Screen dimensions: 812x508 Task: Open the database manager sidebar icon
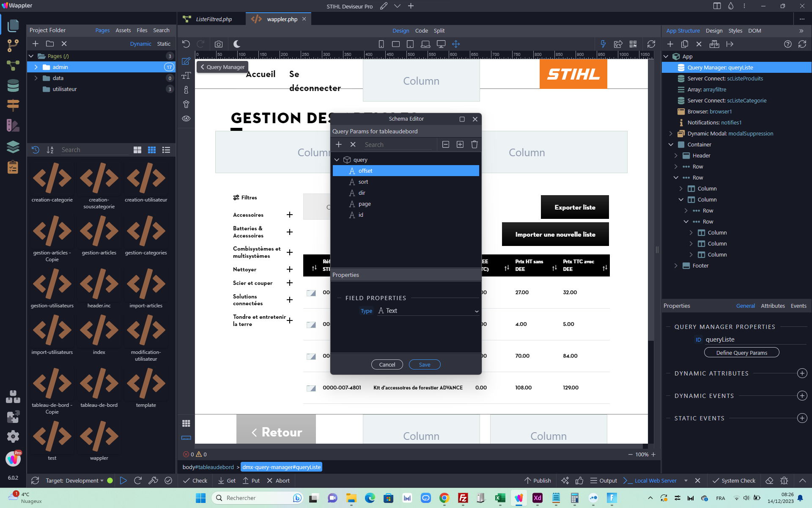tap(13, 86)
